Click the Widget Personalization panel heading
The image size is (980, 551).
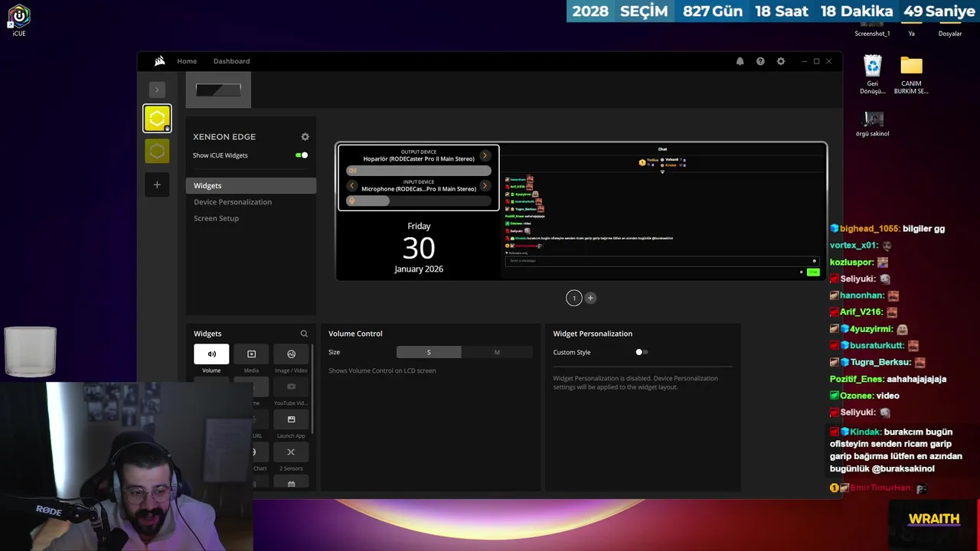coord(593,334)
